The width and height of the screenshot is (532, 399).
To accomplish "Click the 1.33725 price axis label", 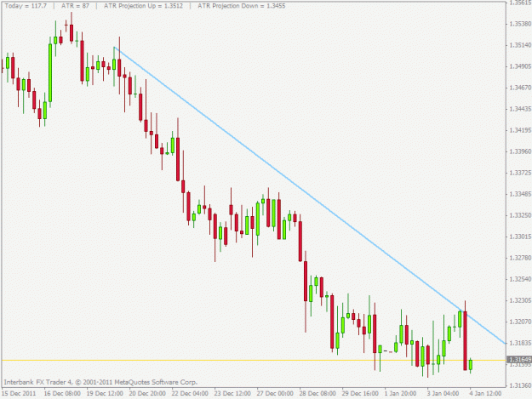I will tap(520, 173).
